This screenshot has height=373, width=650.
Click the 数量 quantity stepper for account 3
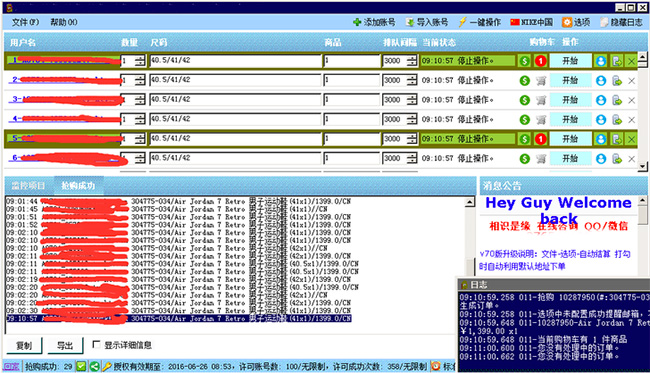click(140, 100)
